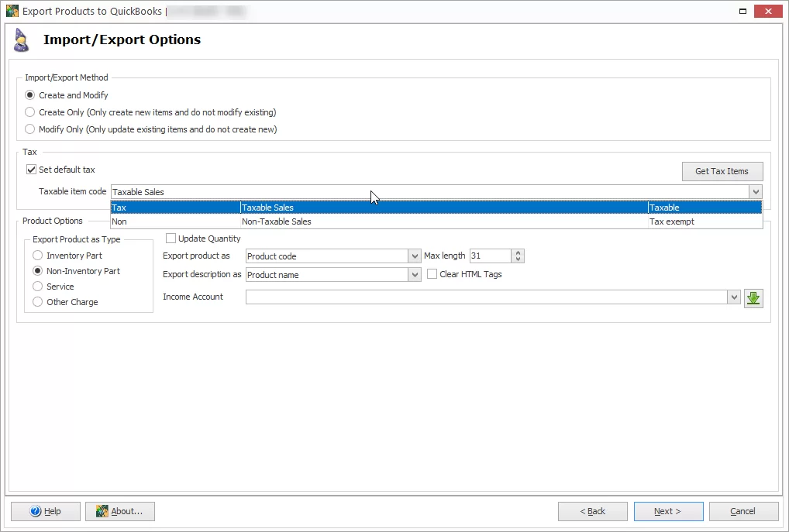Enable the Update Quantity checkbox
789x532 pixels.
click(171, 238)
